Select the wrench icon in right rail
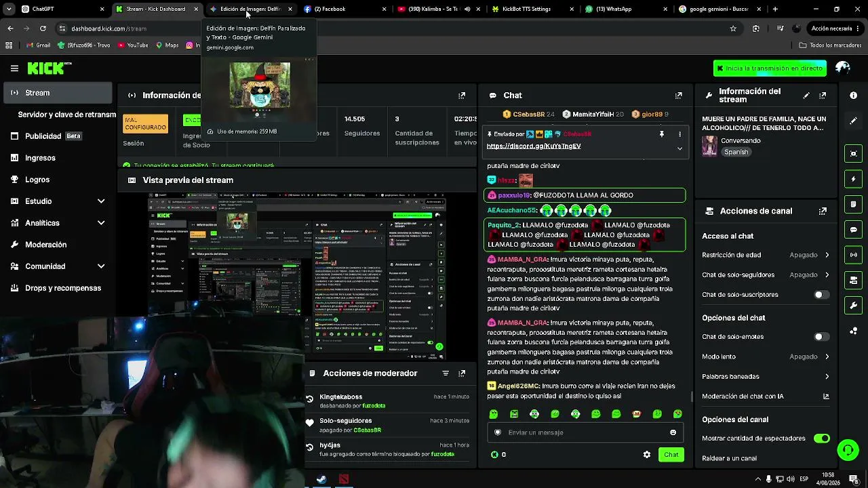Viewport: 868px width, 488px height. click(854, 306)
